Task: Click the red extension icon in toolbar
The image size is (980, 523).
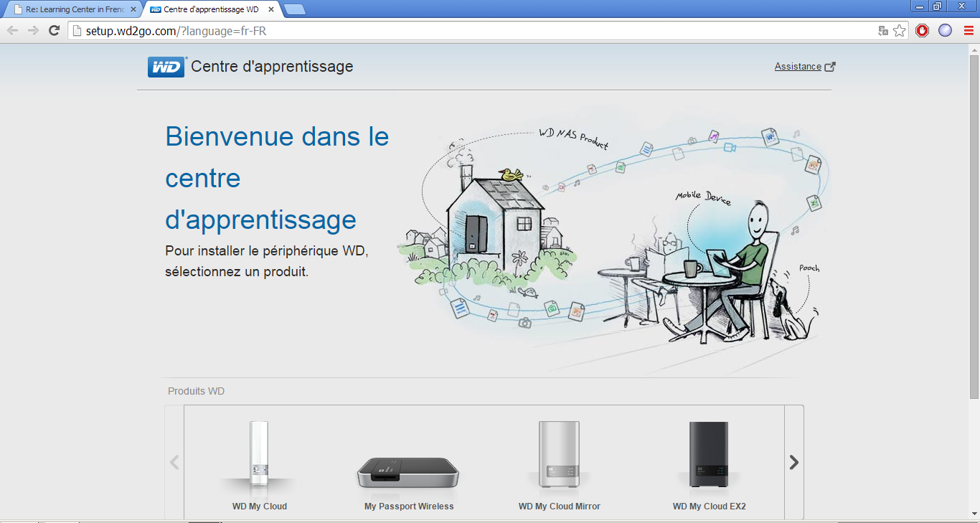Action: [x=923, y=30]
